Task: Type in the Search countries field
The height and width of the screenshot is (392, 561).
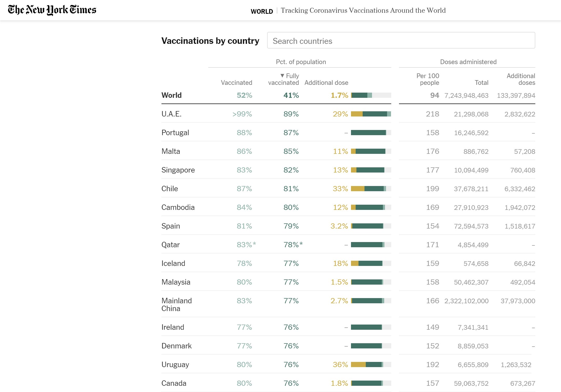Action: (401, 40)
